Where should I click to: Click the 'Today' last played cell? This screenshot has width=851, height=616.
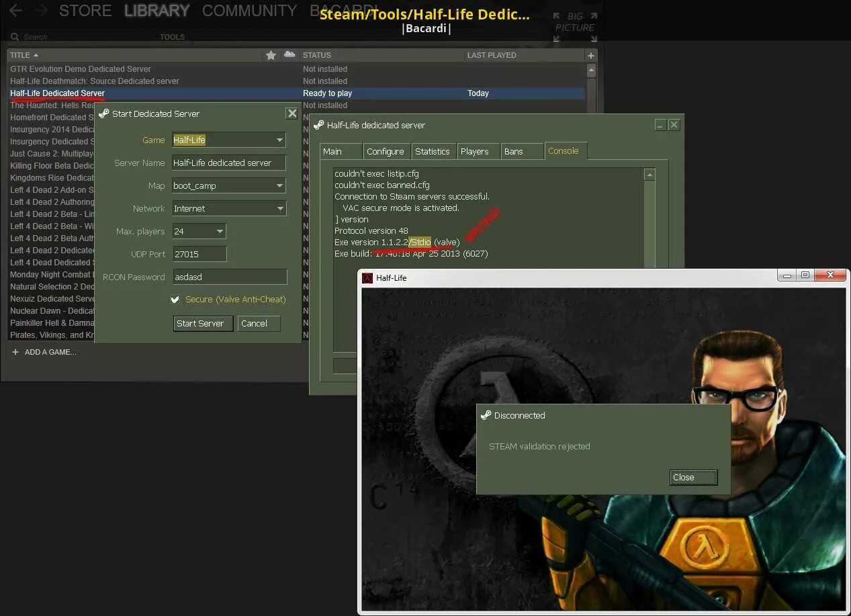[478, 93]
